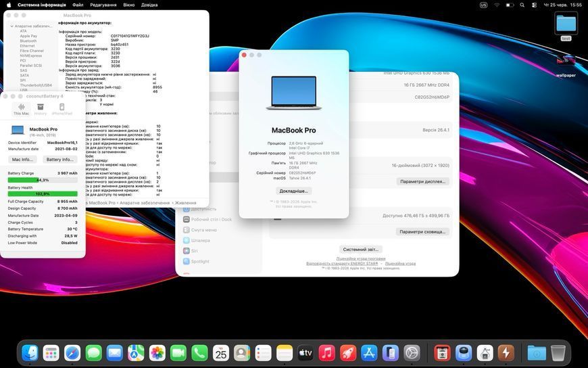This screenshot has width=588, height=368.
Task: Open Spotlight search in menu bar
Action: coord(522,5)
